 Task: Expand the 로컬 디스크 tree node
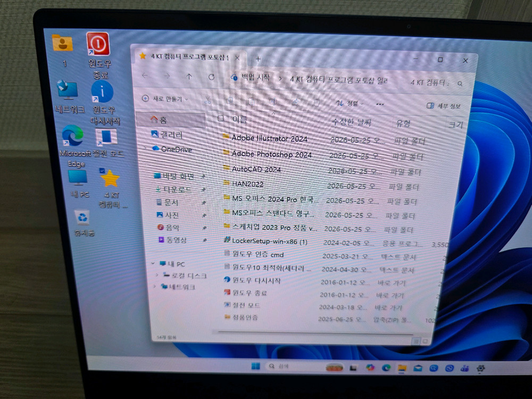[157, 275]
